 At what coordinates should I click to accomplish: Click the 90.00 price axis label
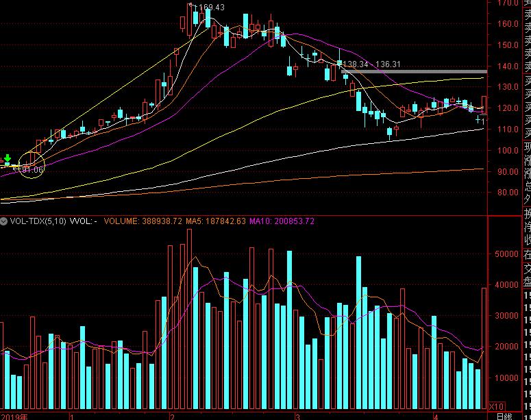pyautogui.click(x=508, y=171)
